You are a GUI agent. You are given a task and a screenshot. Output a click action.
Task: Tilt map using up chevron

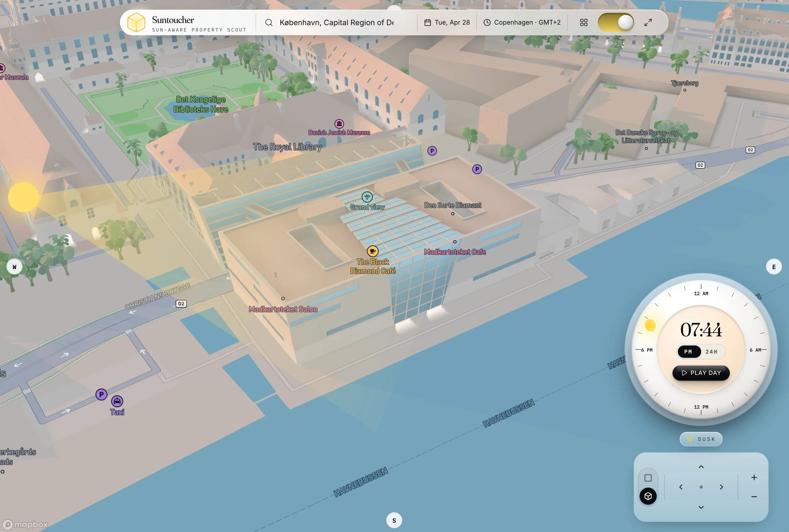coord(701,467)
